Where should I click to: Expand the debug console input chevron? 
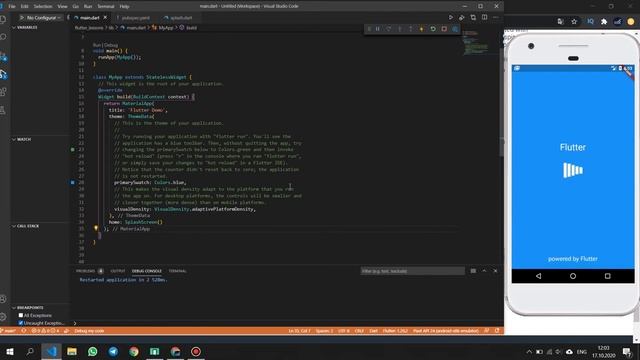click(x=75, y=323)
